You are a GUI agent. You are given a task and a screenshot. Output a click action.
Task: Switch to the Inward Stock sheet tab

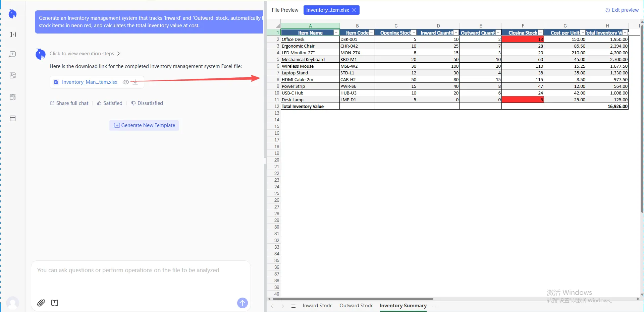point(317,306)
